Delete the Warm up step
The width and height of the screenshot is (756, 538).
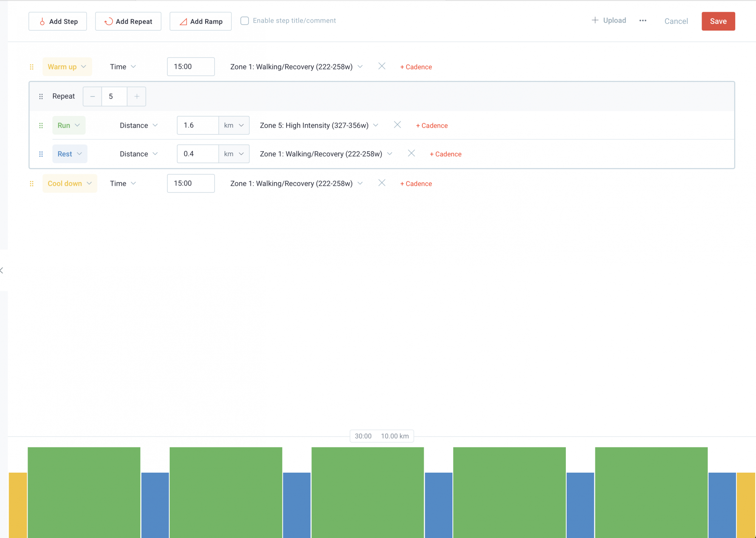382,66
